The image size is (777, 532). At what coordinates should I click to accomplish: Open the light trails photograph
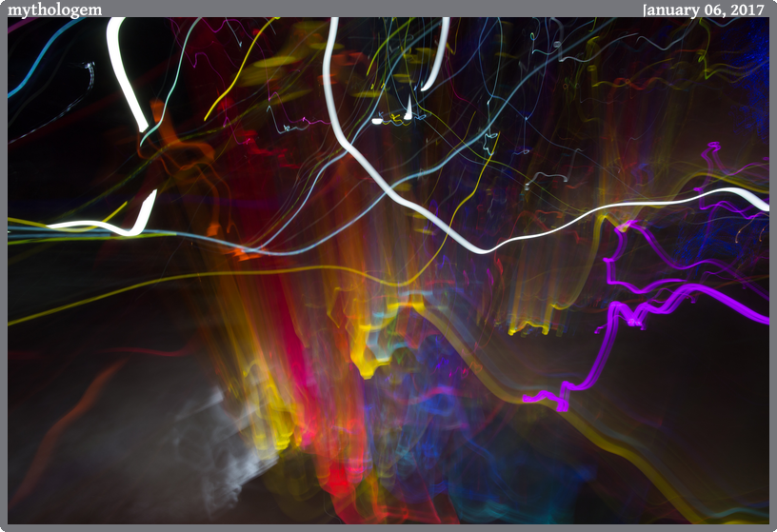(388, 270)
